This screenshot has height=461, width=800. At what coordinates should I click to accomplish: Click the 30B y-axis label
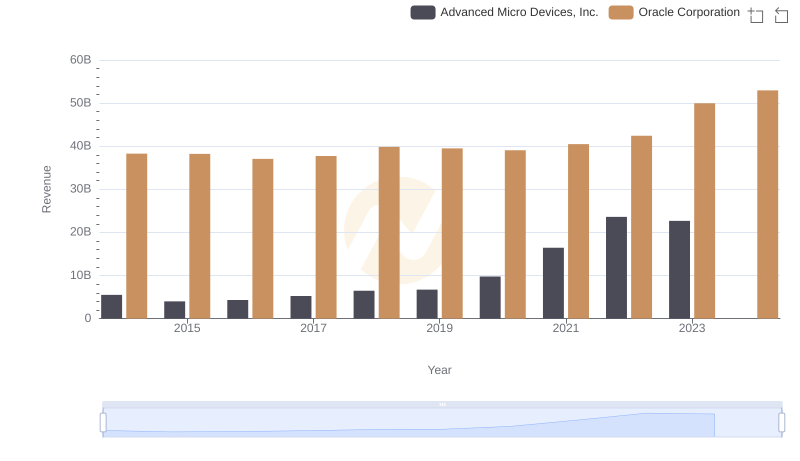81,189
